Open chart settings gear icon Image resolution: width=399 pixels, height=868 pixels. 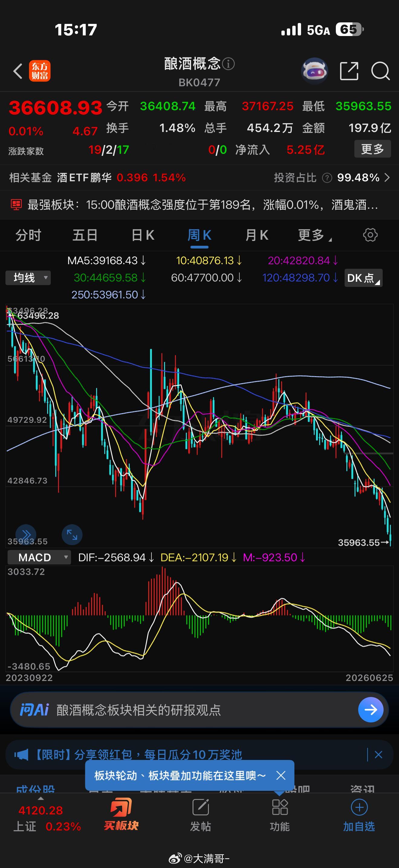(370, 235)
